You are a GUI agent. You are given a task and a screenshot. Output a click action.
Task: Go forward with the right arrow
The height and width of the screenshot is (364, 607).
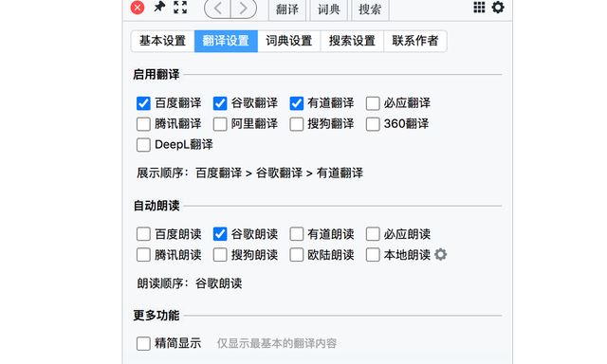pyautogui.click(x=244, y=9)
